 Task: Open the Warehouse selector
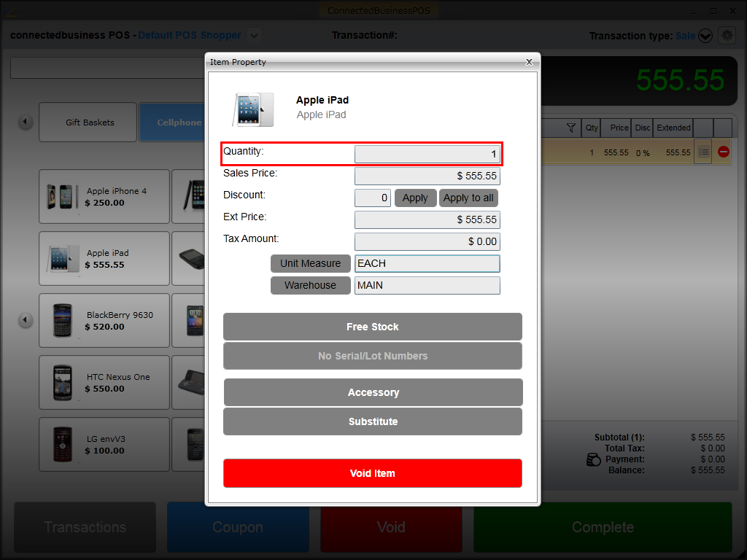tap(310, 285)
